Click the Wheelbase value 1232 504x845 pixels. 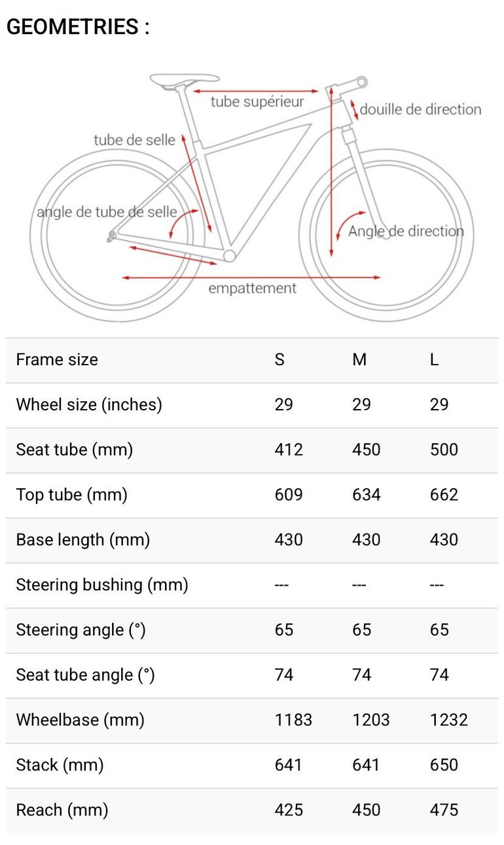pyautogui.click(x=449, y=720)
